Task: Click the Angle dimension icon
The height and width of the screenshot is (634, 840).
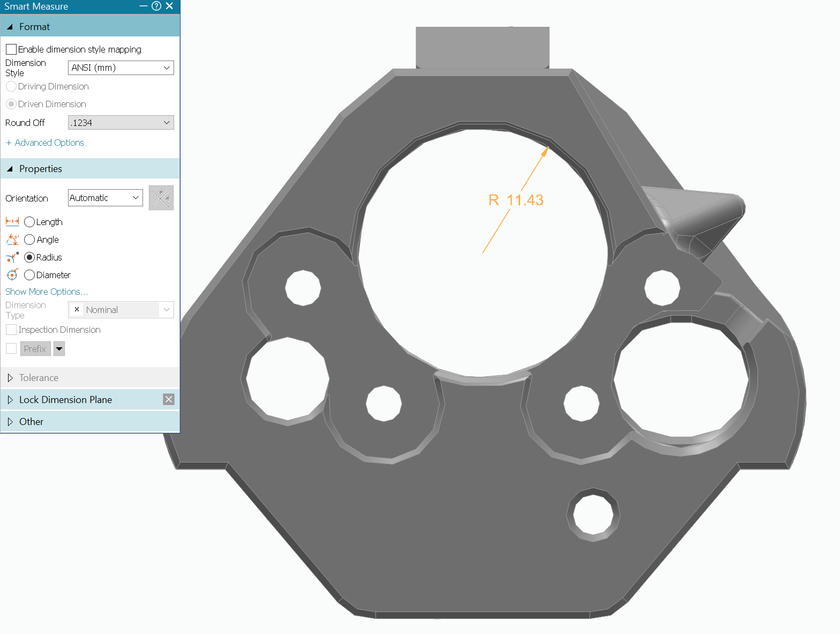Action: pos(12,240)
